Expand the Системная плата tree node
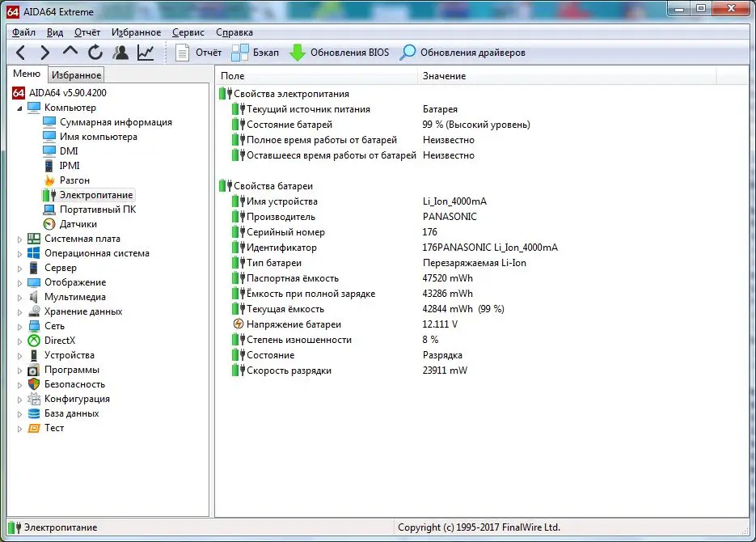Viewport: 756px width, 542px height. point(19,239)
